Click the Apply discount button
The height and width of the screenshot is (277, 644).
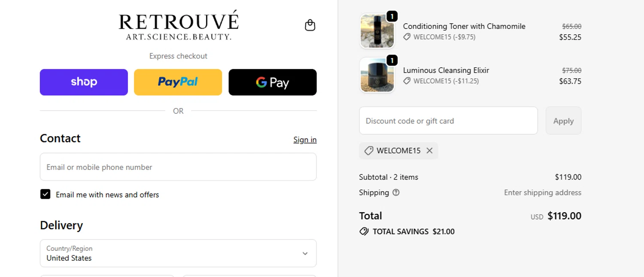pyautogui.click(x=563, y=121)
